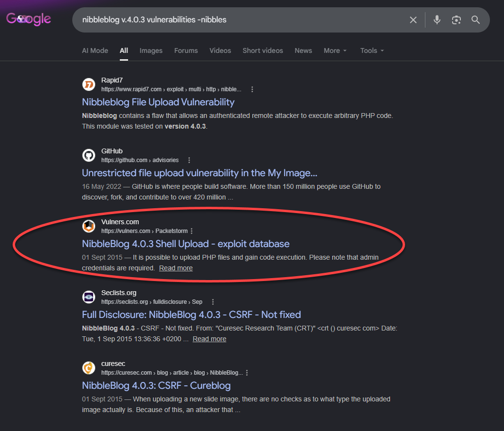This screenshot has height=431, width=504.
Task: Click the magnifying glass search button
Action: pos(476,20)
